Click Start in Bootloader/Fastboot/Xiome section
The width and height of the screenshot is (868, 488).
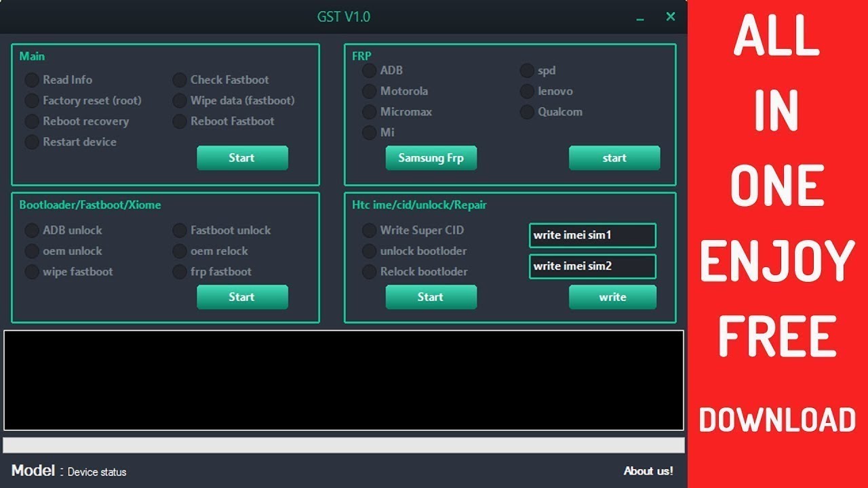242,297
